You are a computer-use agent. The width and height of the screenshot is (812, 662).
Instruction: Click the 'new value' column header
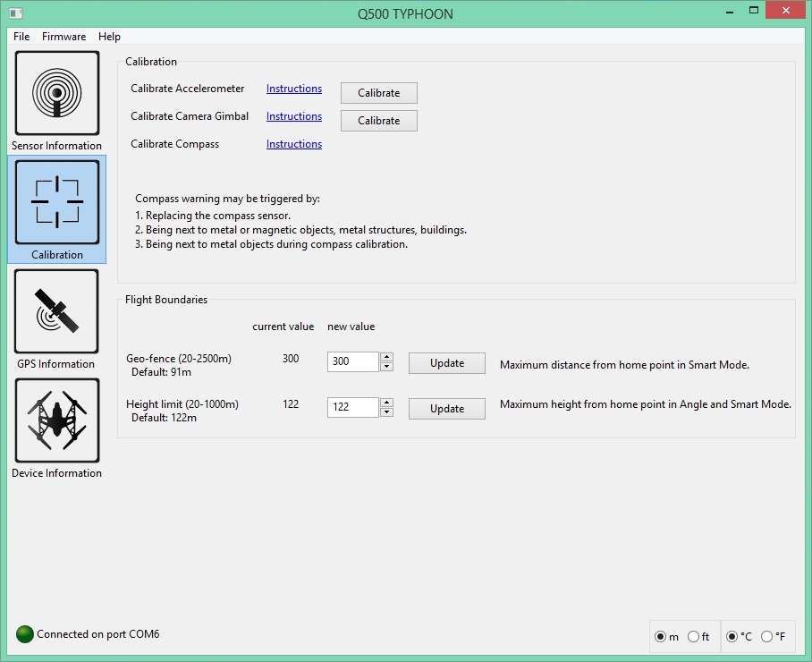point(351,327)
